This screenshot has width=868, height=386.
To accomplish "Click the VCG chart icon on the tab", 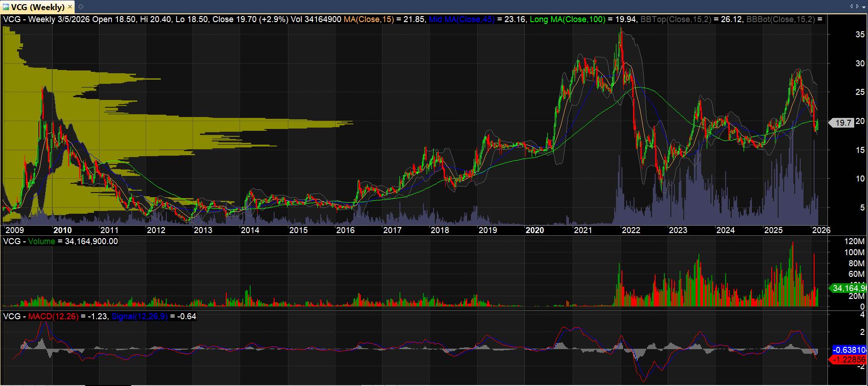I will click(x=6, y=7).
